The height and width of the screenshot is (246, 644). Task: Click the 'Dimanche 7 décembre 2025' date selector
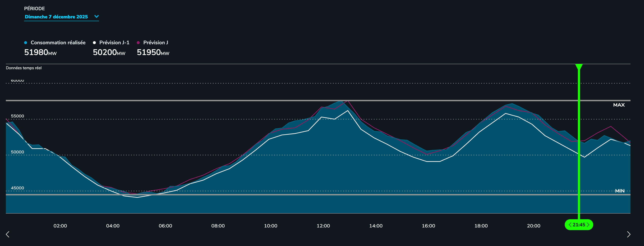point(56,17)
